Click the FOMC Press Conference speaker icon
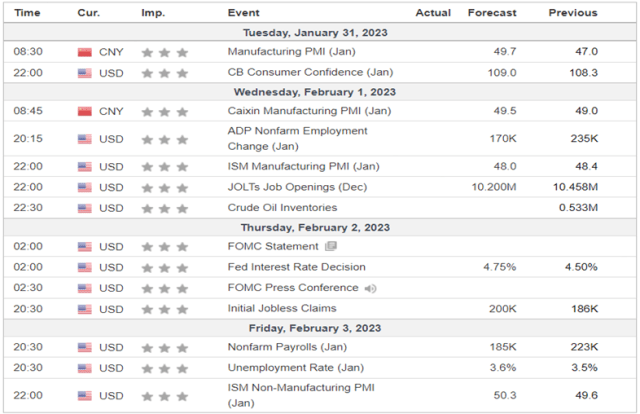The height and width of the screenshot is (414, 640). (x=370, y=289)
